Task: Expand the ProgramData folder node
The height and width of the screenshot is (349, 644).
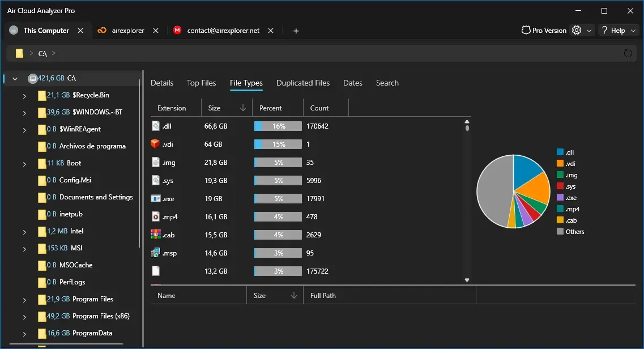Action: tap(24, 334)
